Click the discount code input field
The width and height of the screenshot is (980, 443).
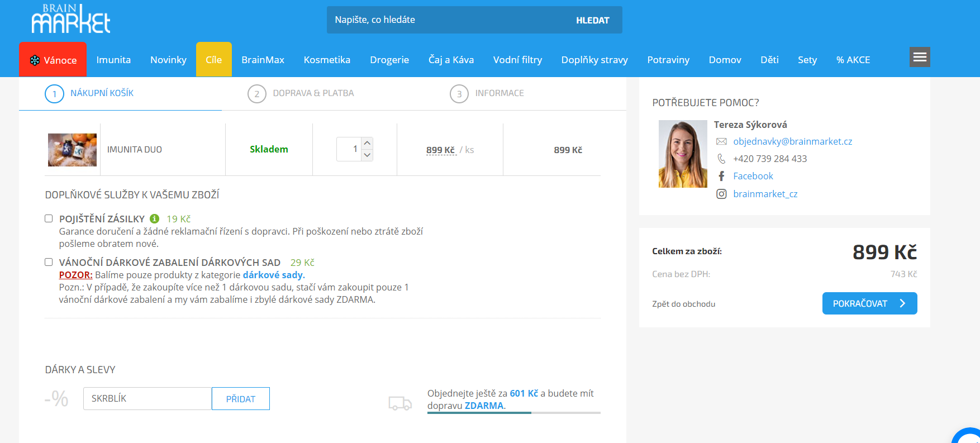[x=148, y=399]
